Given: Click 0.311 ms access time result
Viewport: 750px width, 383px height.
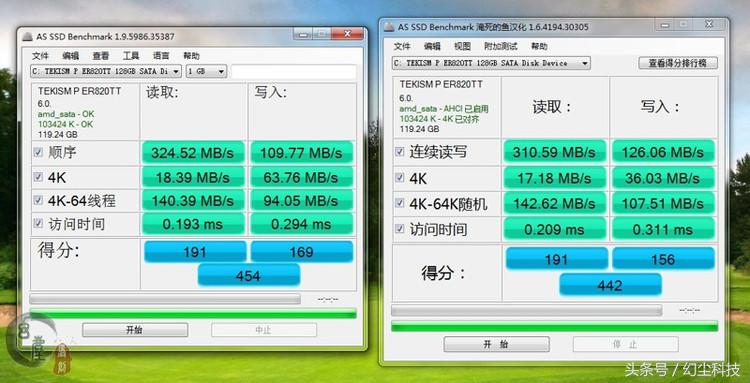Looking at the screenshot, I should point(663,230).
